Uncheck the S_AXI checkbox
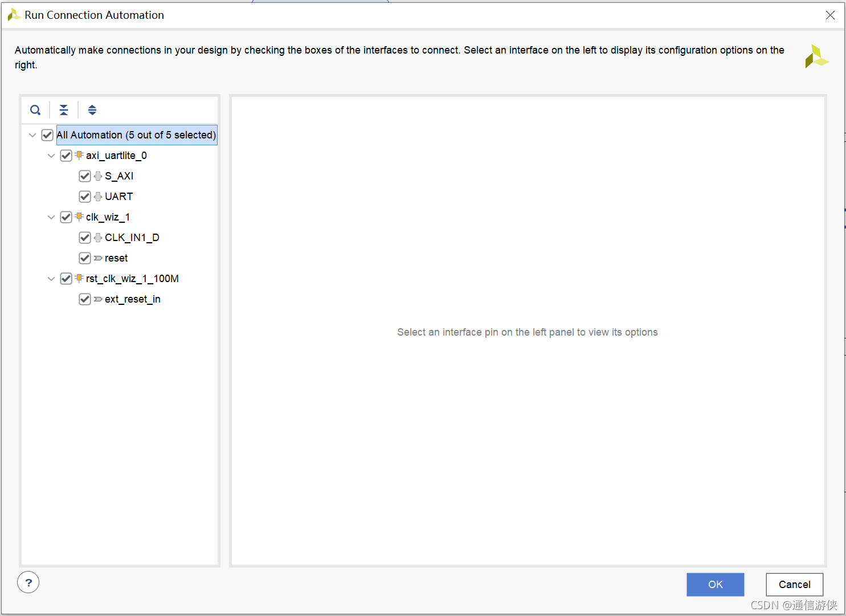 [x=85, y=176]
